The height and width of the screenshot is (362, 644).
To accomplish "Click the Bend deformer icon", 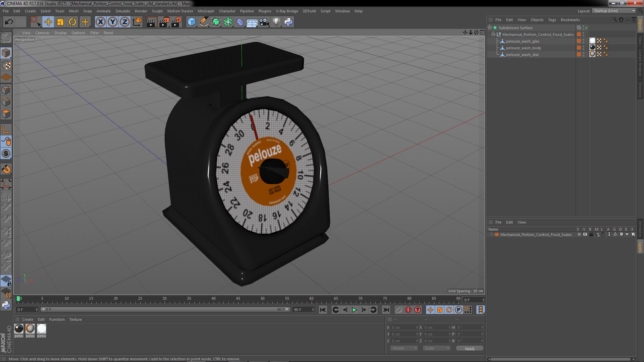I will click(x=240, y=22).
